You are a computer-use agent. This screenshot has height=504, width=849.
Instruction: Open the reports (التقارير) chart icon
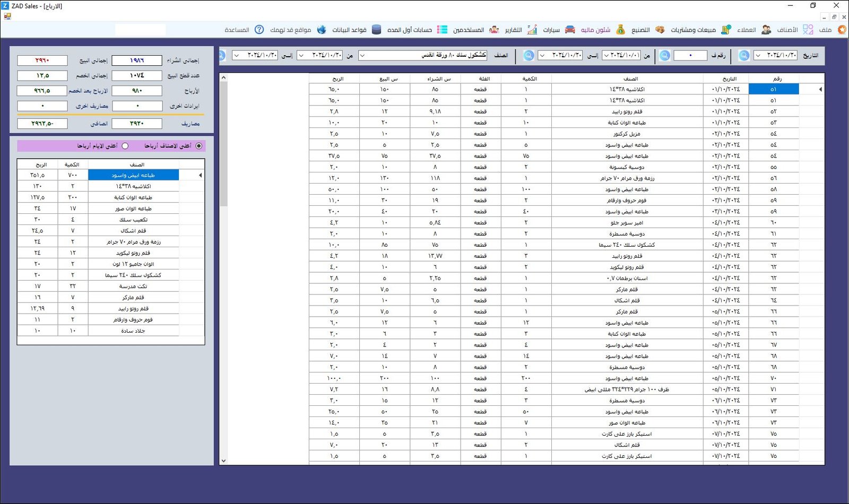[x=532, y=30]
